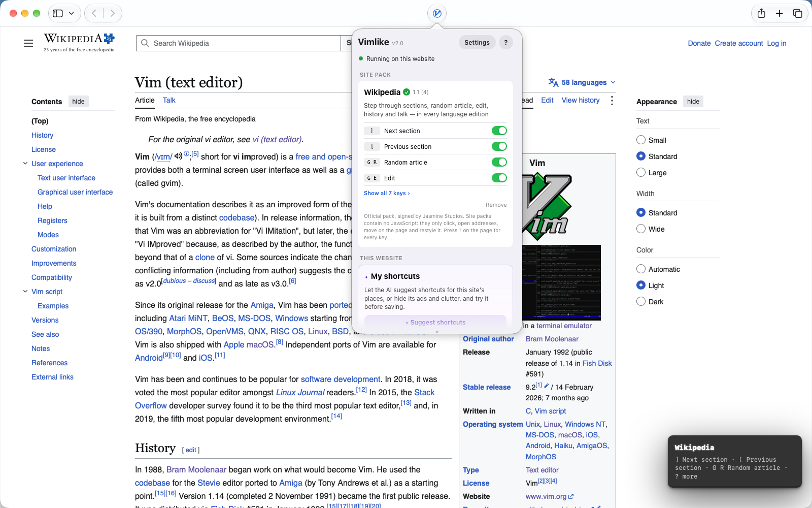Select the Dark color option
The height and width of the screenshot is (508, 812).
coord(641,301)
